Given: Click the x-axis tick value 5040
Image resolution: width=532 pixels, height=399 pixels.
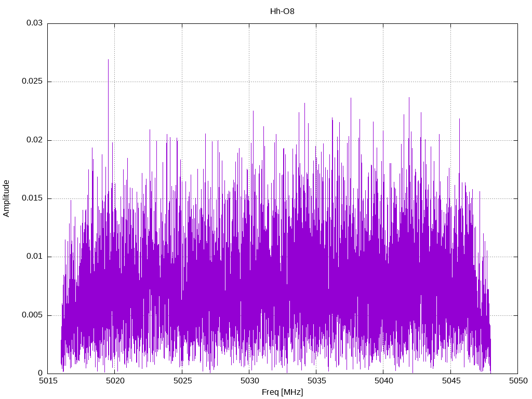Looking at the screenshot, I should coord(384,381).
